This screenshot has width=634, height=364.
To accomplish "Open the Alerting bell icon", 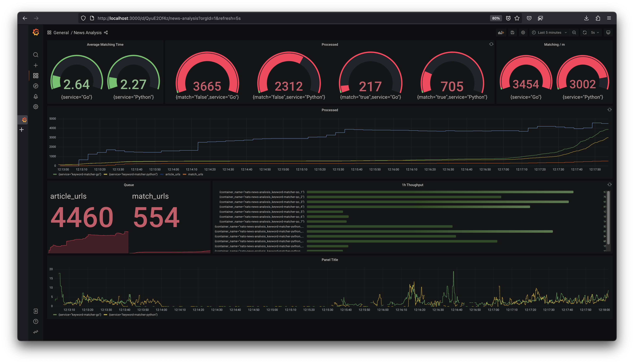I will (x=36, y=96).
